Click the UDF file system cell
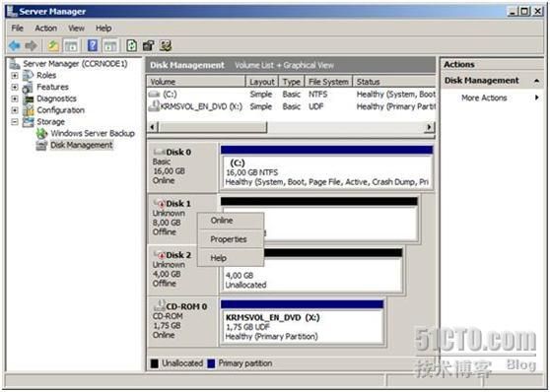The image size is (550, 392). pyautogui.click(x=316, y=106)
